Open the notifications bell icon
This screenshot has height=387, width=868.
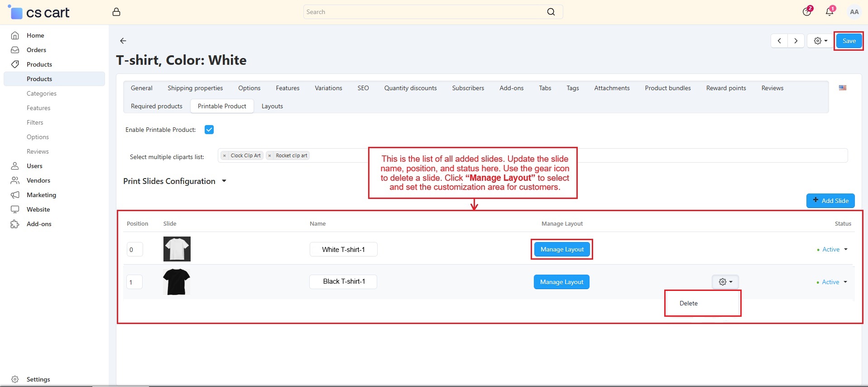coord(830,12)
